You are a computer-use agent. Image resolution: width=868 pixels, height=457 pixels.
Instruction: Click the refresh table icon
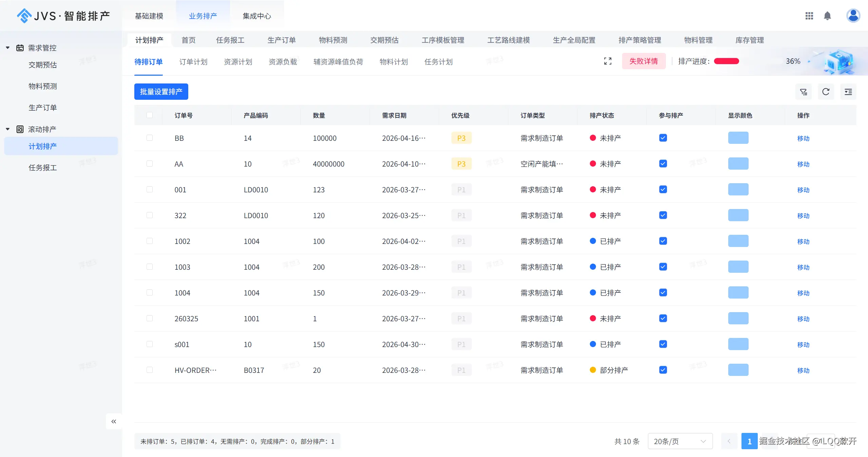click(826, 92)
